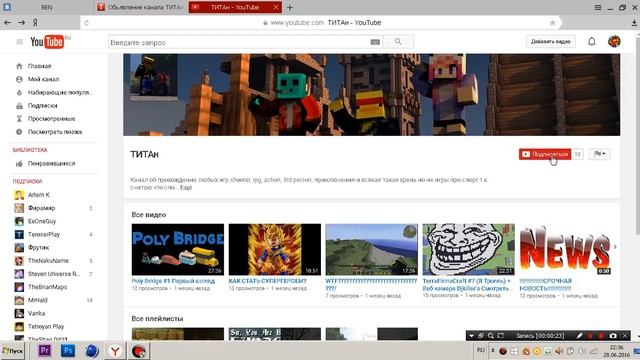Viewport: 640px width, 360px height.
Task: Open Подписки in the sidebar
Action: (42, 105)
